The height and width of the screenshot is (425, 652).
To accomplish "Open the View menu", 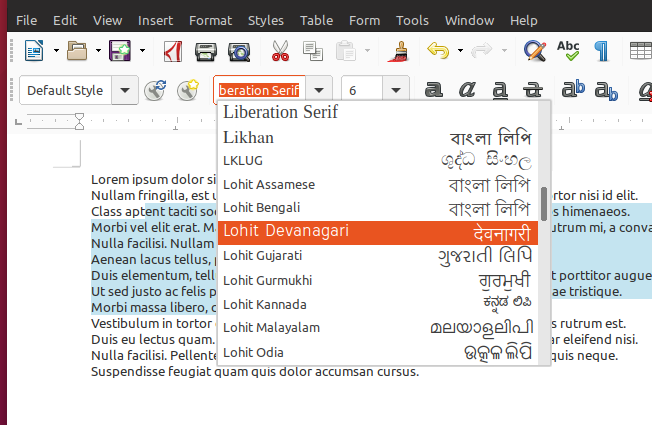I will 107,20.
